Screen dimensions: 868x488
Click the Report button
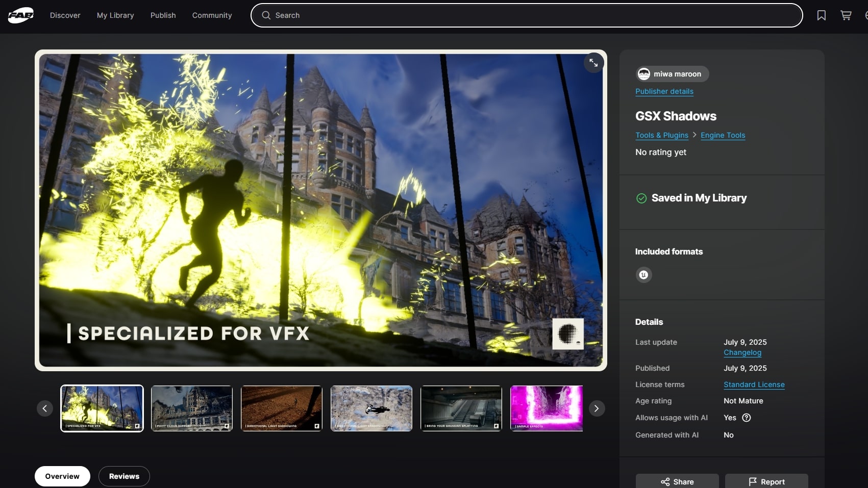[x=766, y=481]
